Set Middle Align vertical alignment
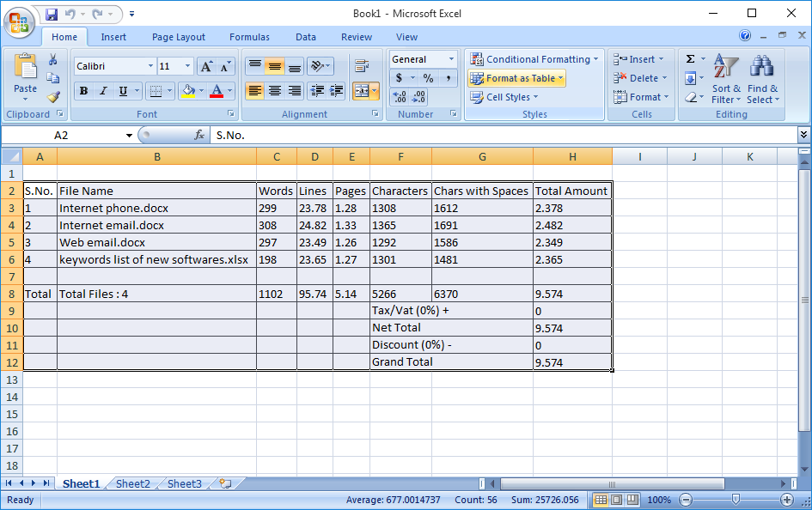 (274, 66)
